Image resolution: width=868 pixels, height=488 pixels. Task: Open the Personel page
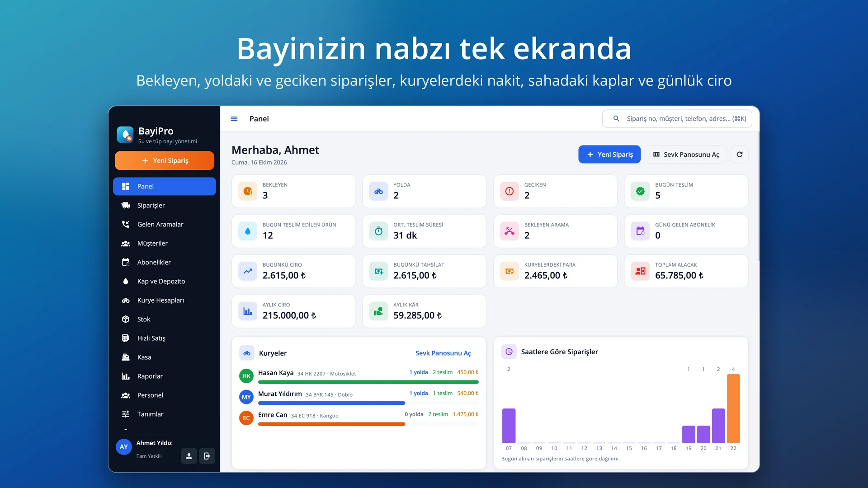165,395
